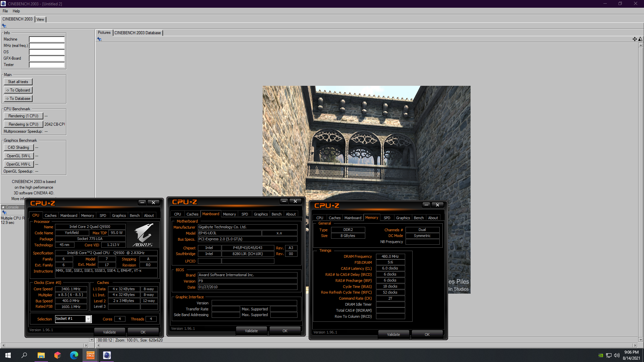
Task: Click the MHz (real freq.) field
Action: click(x=47, y=46)
